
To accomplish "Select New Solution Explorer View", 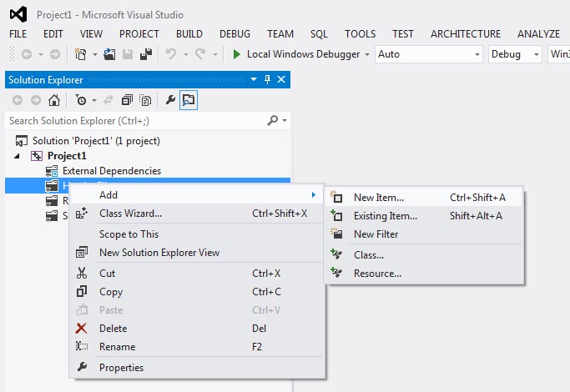I will click(197, 253).
